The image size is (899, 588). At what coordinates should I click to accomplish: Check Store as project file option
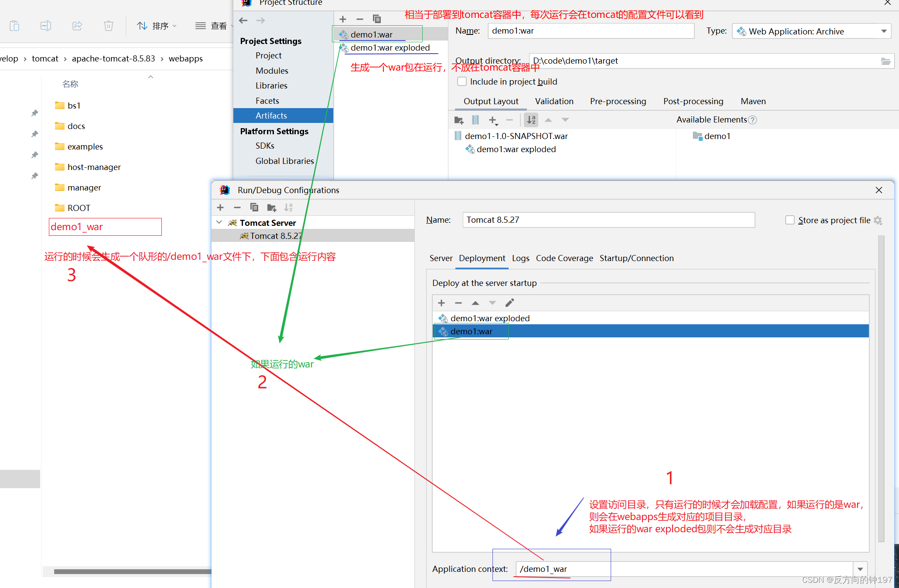click(790, 220)
